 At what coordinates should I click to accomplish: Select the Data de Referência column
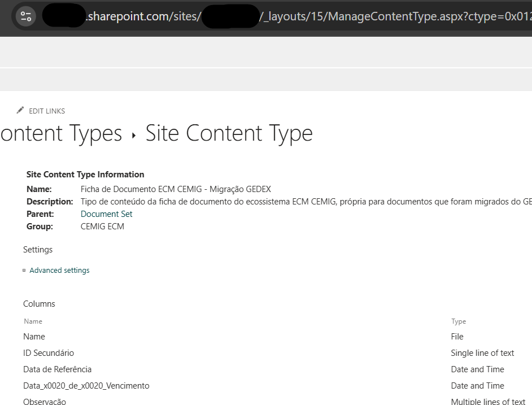[58, 369]
